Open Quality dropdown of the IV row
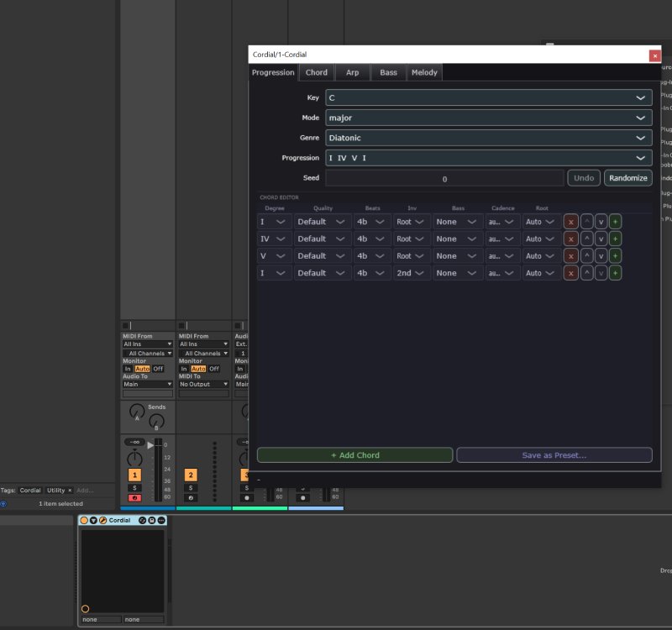This screenshot has height=630, width=672. (323, 239)
